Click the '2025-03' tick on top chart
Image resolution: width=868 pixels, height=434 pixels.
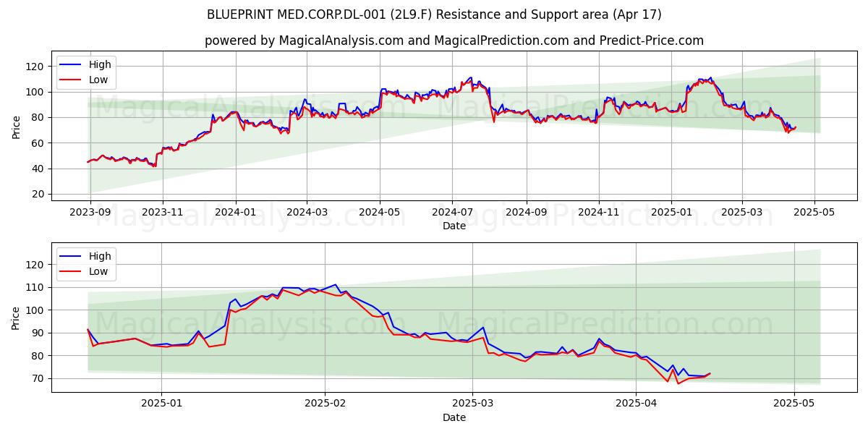741,212
